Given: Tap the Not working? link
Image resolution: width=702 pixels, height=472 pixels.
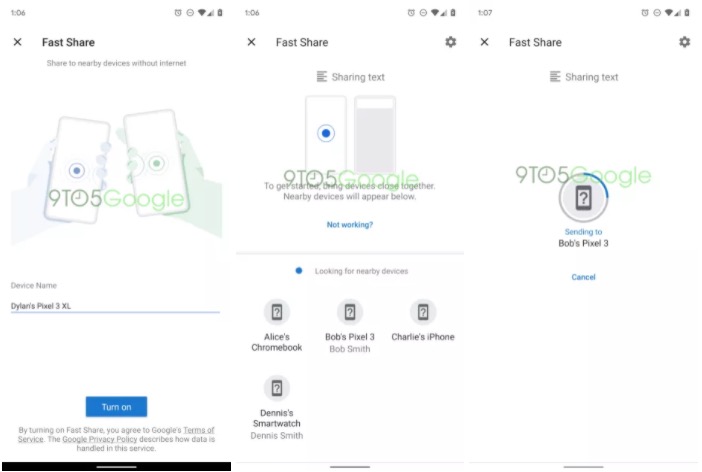Looking at the screenshot, I should coord(350,225).
